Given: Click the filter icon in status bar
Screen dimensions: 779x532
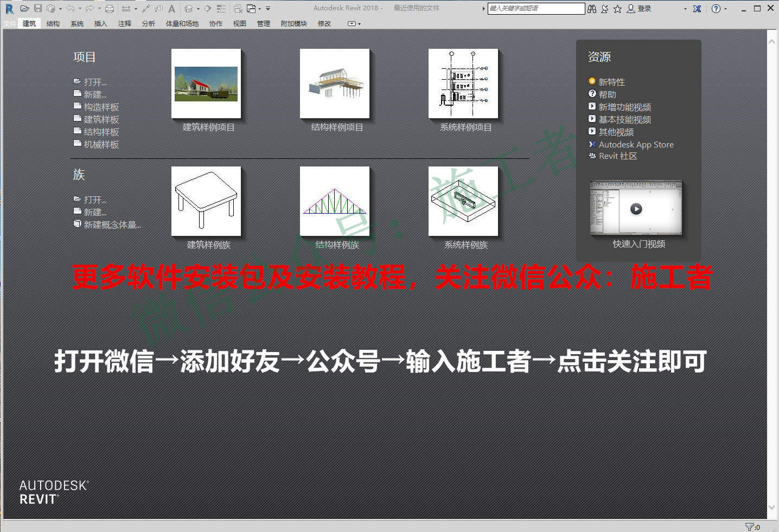Looking at the screenshot, I should [x=749, y=527].
